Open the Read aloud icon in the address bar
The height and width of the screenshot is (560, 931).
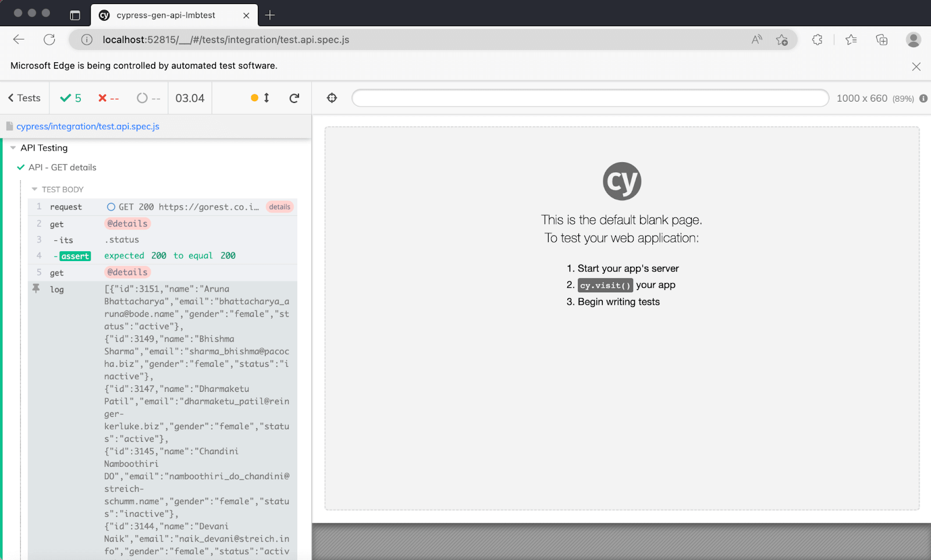tap(756, 40)
